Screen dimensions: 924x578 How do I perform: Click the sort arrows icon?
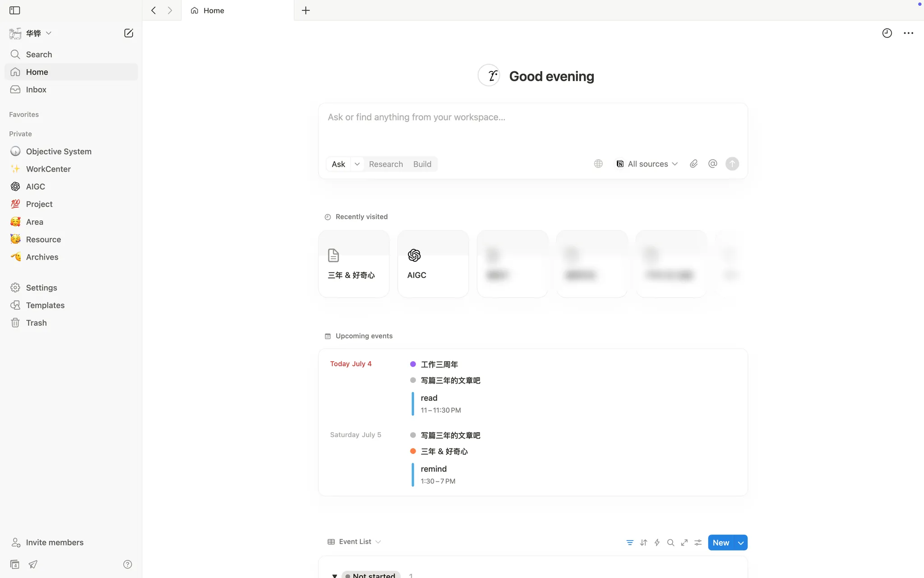643,543
